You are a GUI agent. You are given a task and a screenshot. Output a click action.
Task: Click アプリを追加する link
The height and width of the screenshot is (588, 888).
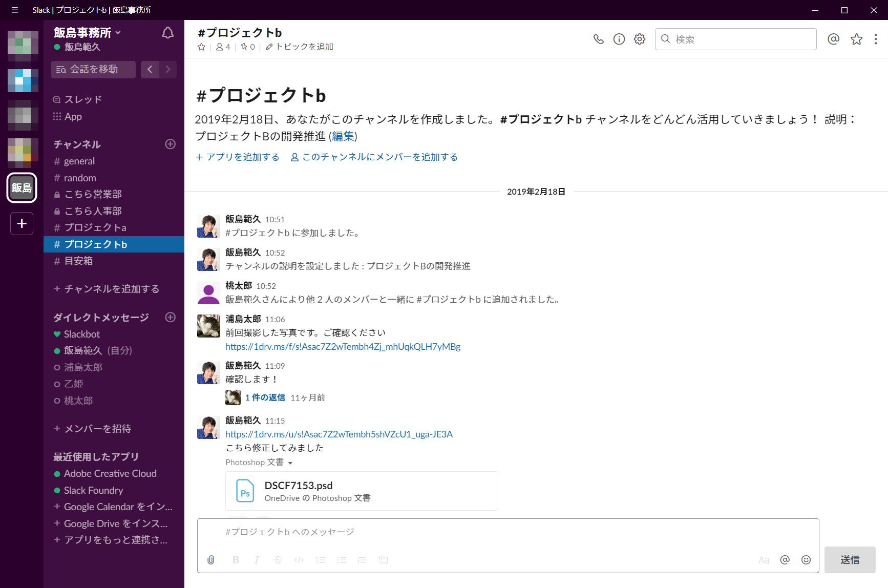pos(238,157)
